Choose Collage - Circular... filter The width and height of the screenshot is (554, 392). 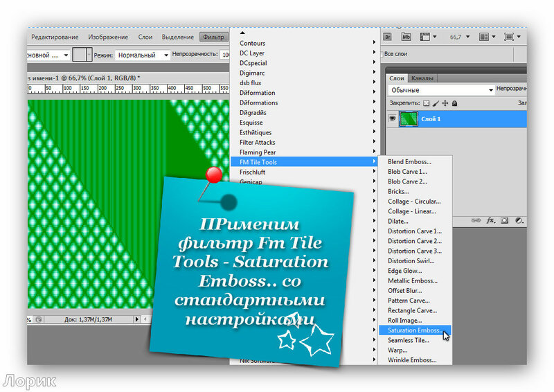pyautogui.click(x=415, y=201)
